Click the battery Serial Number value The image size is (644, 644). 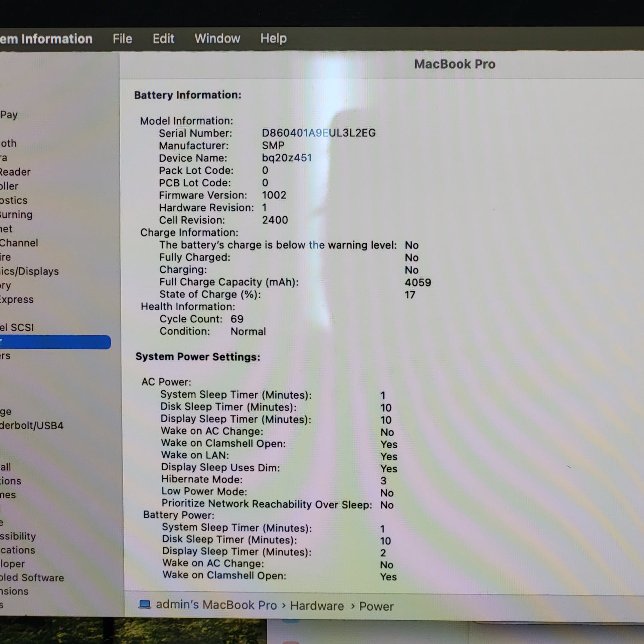coord(319,133)
